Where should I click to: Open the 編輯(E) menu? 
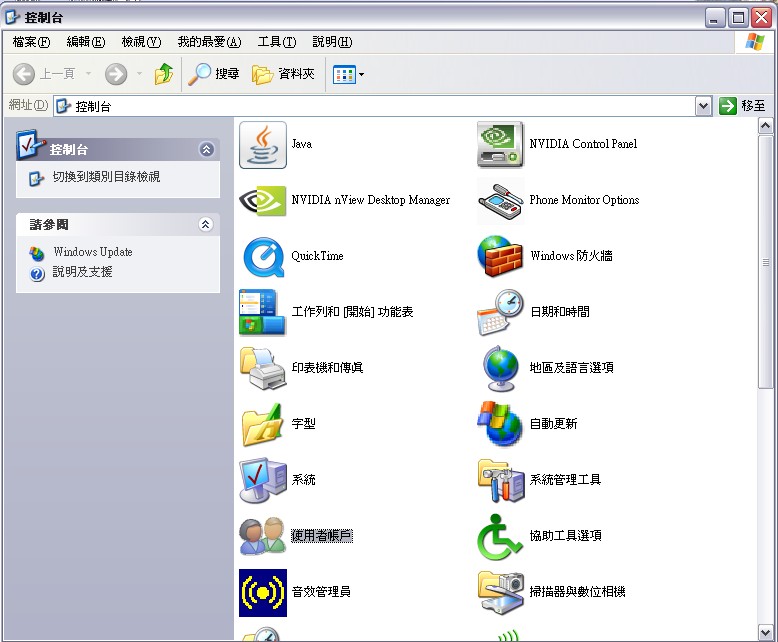(x=86, y=42)
